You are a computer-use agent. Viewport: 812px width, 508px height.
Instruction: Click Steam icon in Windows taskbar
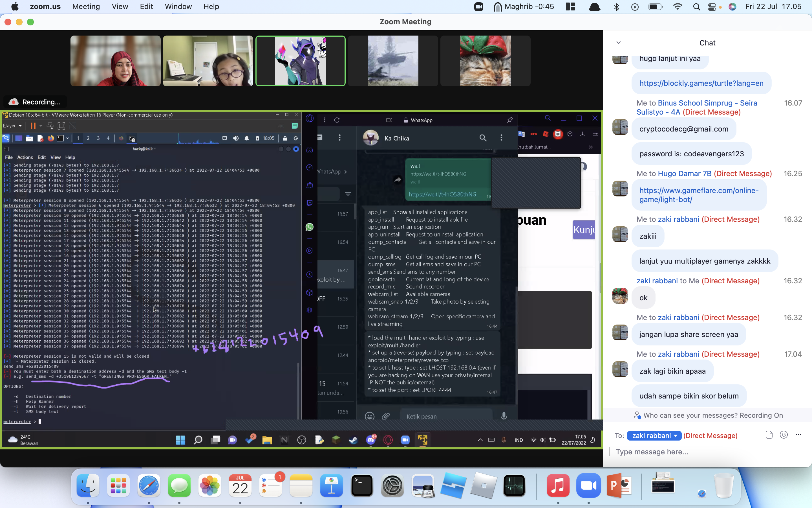[x=353, y=440]
